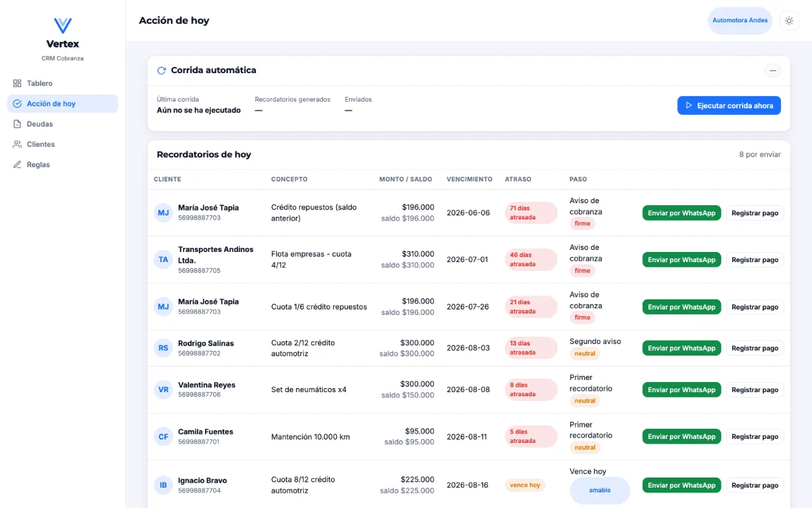
Task: Send WhatsApp to Valentina Reyes
Action: tap(681, 389)
